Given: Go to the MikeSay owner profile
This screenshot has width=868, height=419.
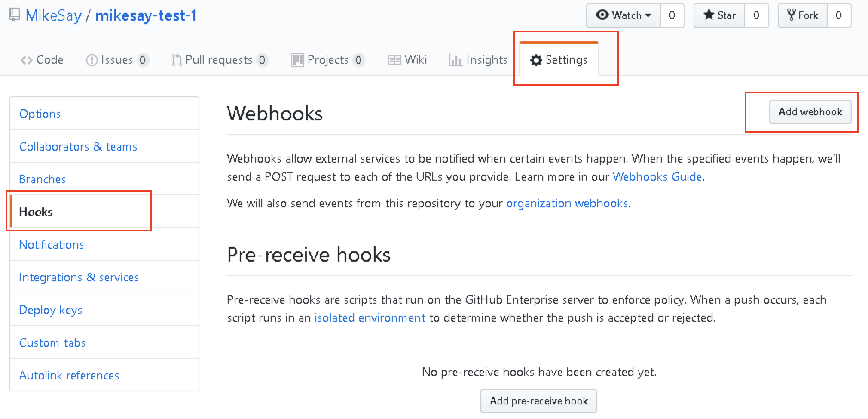Looking at the screenshot, I should point(54,15).
